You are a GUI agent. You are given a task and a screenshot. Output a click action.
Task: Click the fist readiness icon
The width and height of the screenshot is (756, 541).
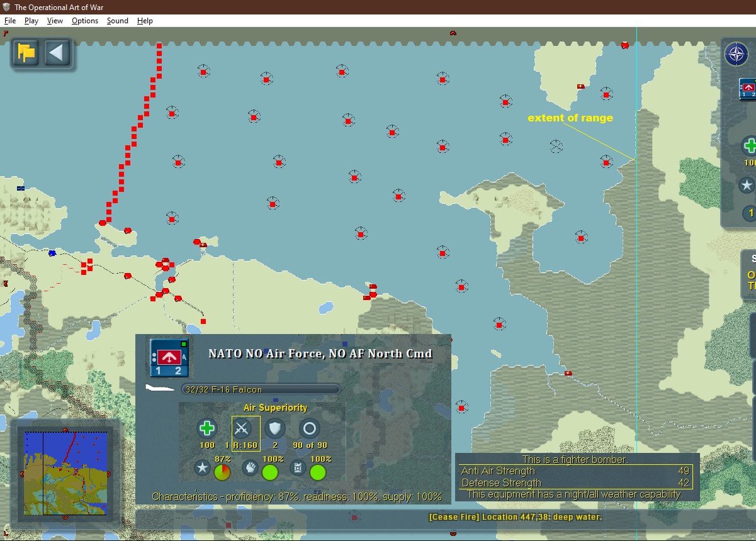pos(250,468)
